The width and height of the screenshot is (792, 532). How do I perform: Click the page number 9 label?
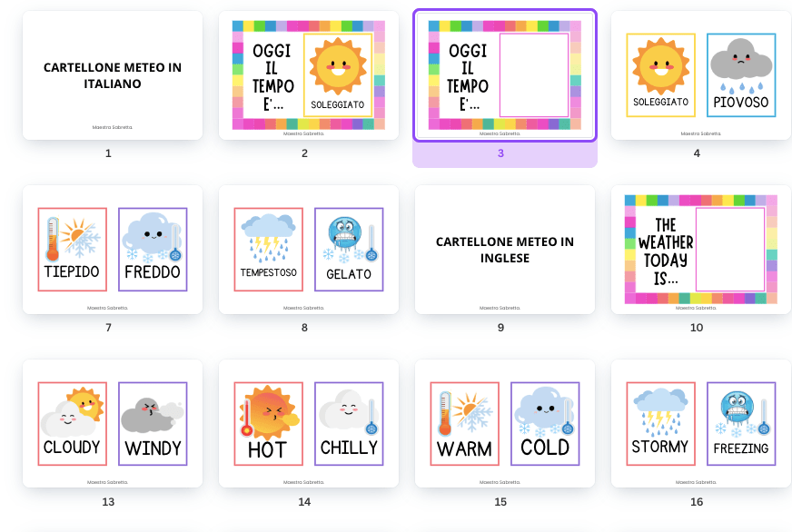click(500, 328)
